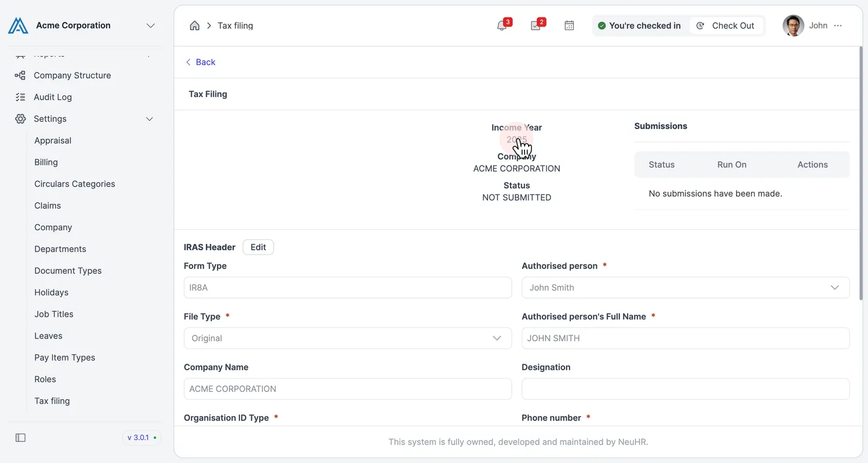This screenshot has width=868, height=463.
Task: Click the Actions column header
Action: click(x=813, y=165)
